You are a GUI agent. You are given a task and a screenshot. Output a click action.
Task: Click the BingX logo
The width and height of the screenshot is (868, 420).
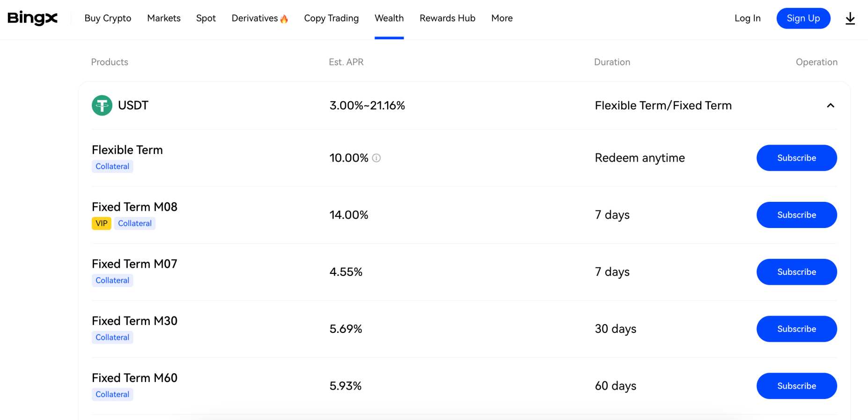tap(32, 18)
